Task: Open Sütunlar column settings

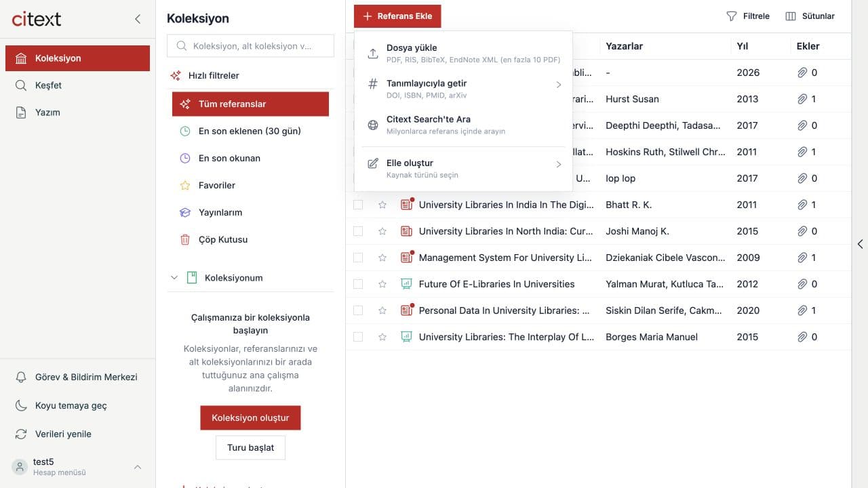Action: point(810,16)
